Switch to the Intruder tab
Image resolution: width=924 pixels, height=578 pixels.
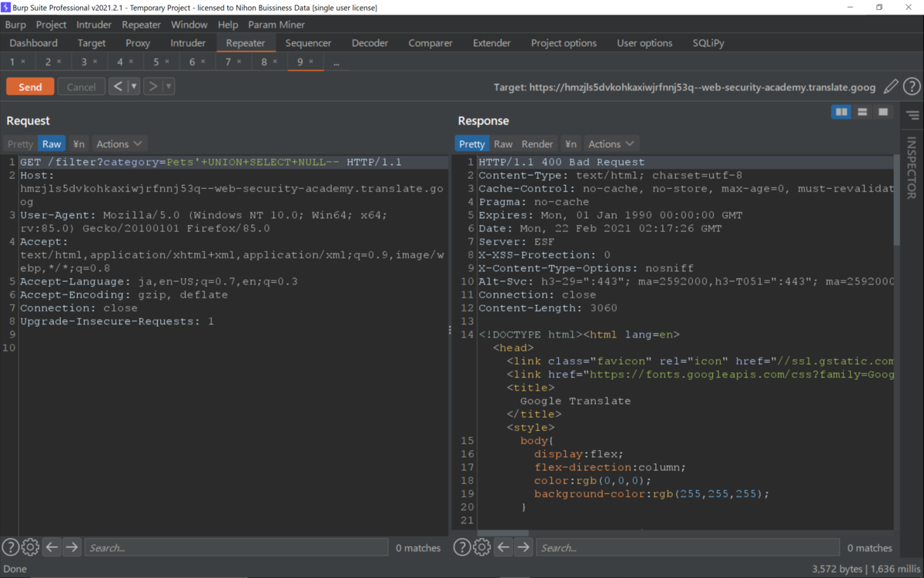[x=188, y=43]
